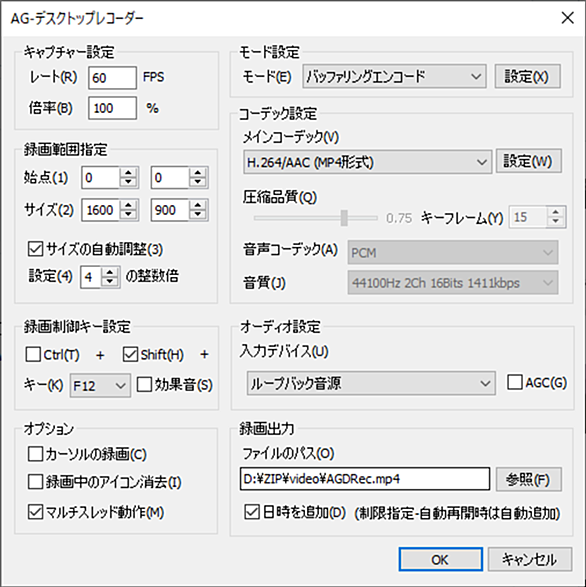Increase the サイズ(2) width 1600 with the up arrow
586x587 pixels.
click(x=128, y=205)
